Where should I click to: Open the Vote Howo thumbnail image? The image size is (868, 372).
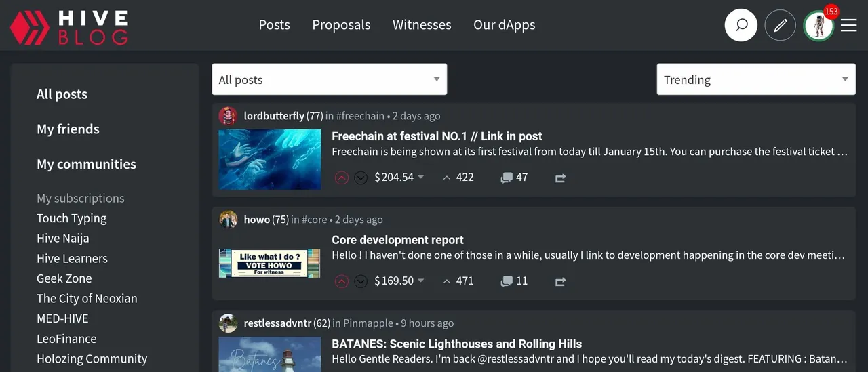point(270,264)
